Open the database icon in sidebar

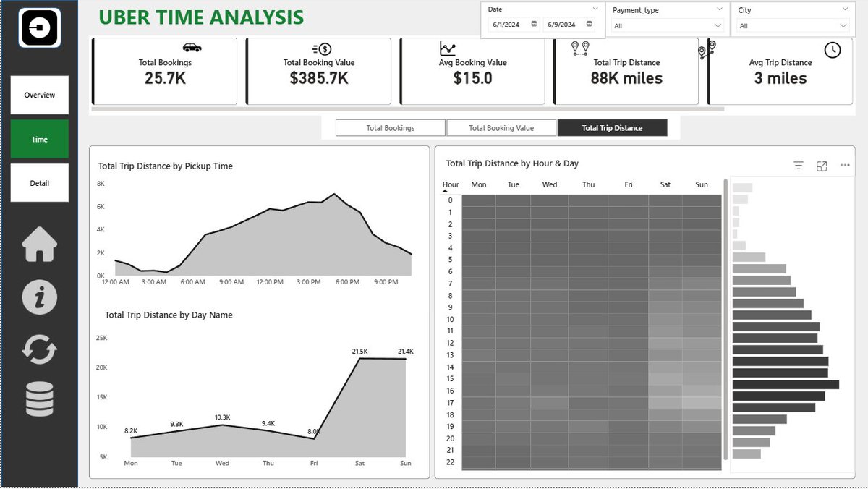pos(40,399)
